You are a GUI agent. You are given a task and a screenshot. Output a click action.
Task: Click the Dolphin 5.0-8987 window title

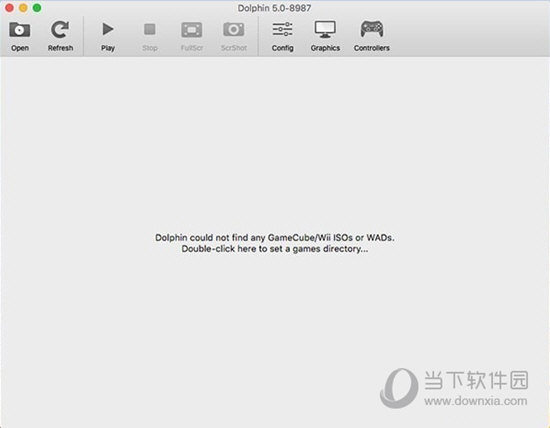point(274,8)
